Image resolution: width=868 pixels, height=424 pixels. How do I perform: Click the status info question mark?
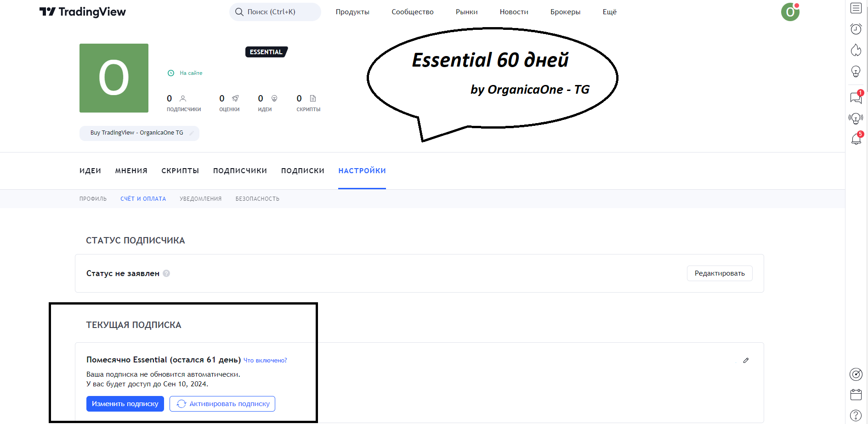(166, 273)
